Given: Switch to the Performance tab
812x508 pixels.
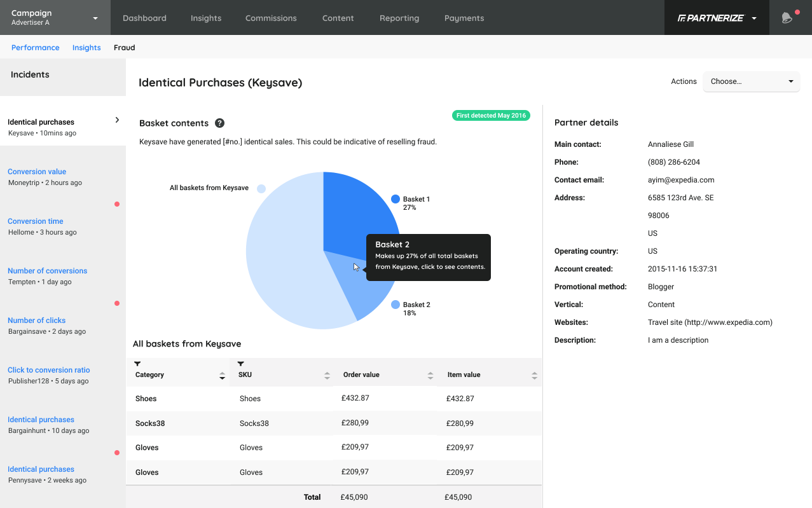Looking at the screenshot, I should click(36, 48).
